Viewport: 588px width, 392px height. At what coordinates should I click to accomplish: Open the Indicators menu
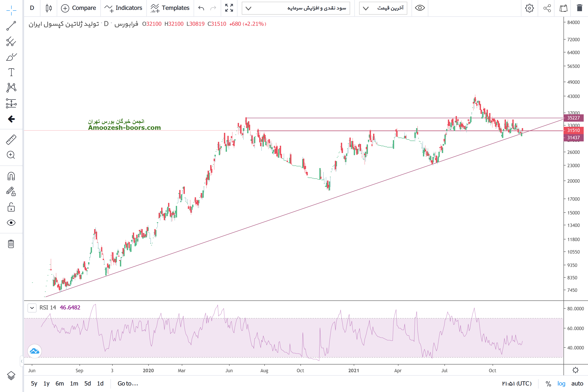(x=123, y=8)
